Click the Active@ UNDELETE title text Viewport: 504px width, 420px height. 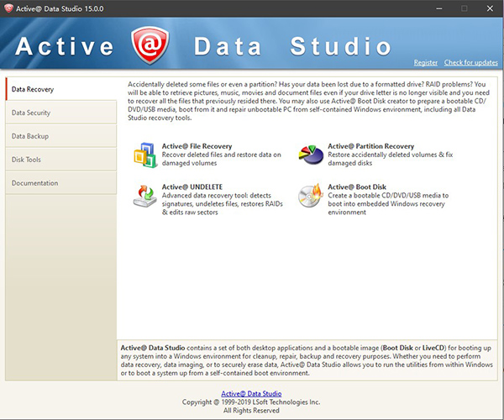[x=192, y=187]
